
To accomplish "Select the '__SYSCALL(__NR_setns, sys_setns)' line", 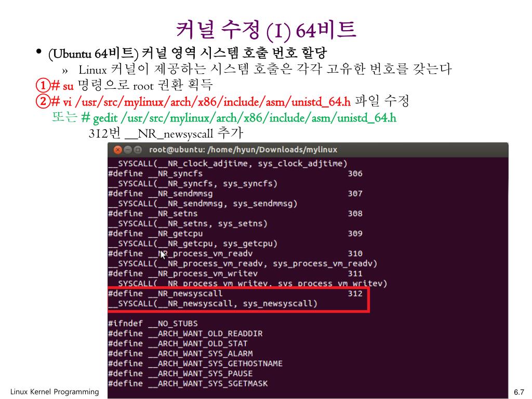I will (188, 223).
